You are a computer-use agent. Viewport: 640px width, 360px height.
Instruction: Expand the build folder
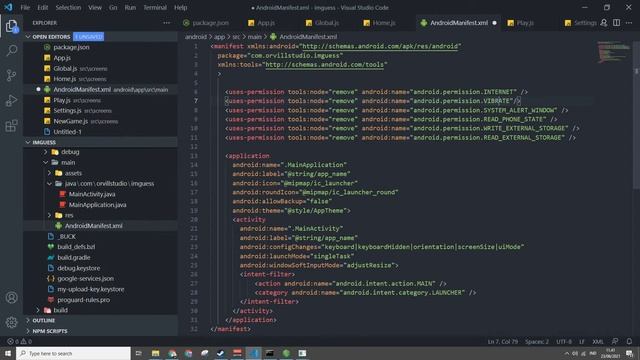pyautogui.click(x=38, y=310)
